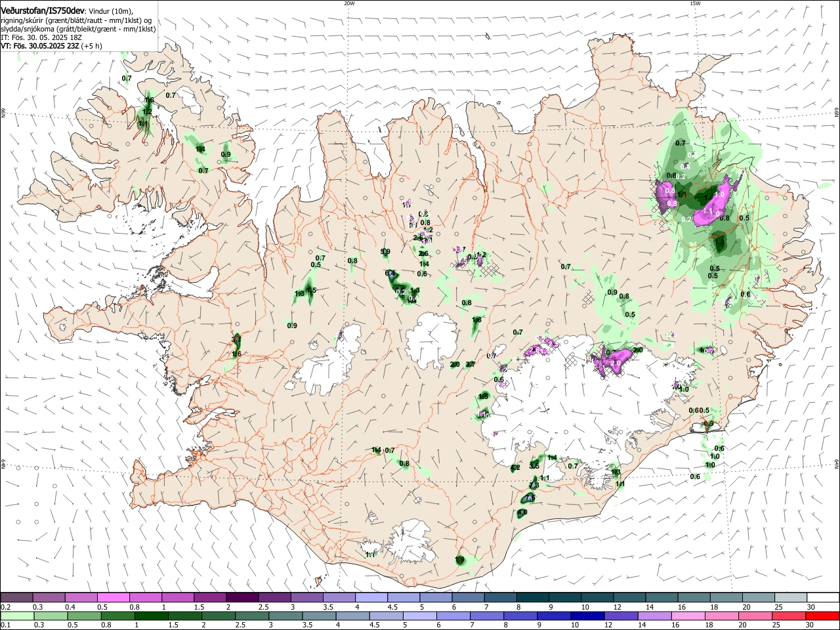Click the 1.9 precipitation value near the south coast

[459, 560]
